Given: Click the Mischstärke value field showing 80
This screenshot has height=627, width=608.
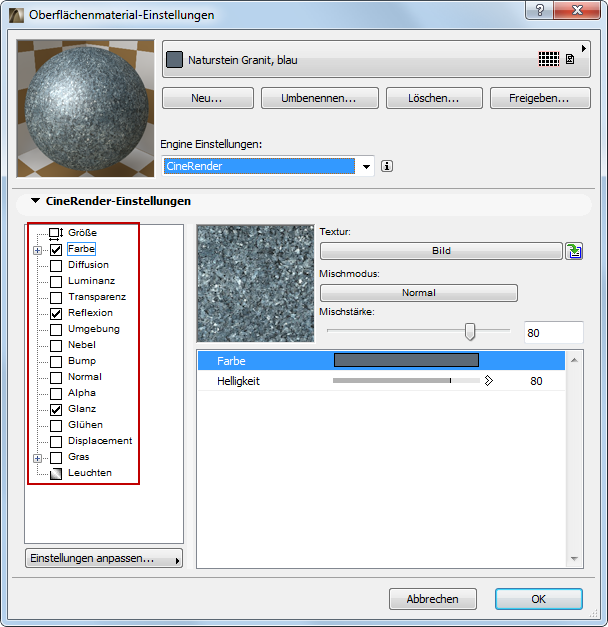Looking at the screenshot, I should coord(554,332).
